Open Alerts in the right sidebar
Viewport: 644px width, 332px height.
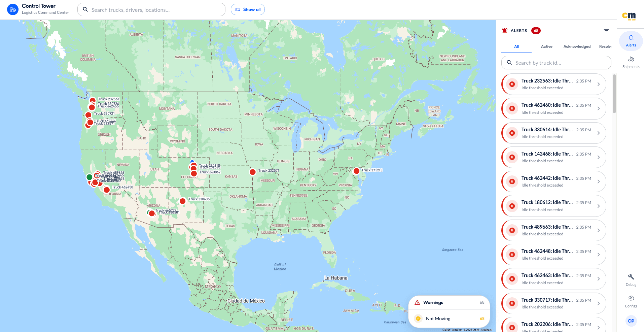(x=631, y=41)
